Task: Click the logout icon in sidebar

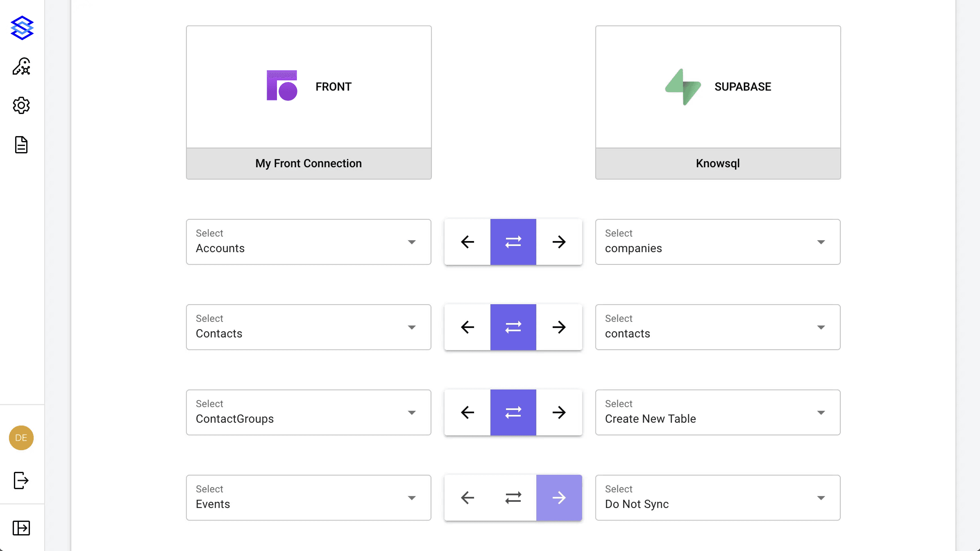Action: (x=21, y=480)
